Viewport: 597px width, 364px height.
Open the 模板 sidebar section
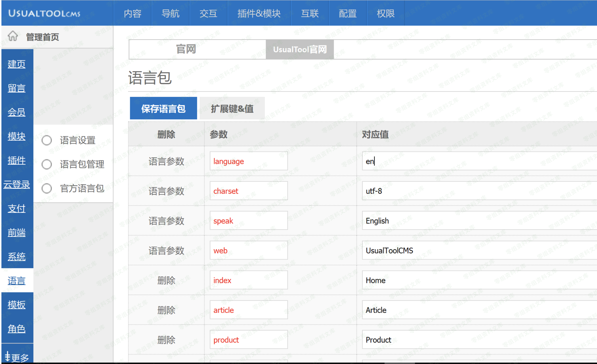pos(16,305)
